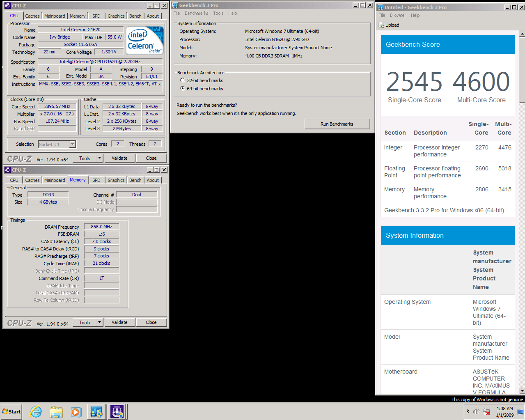Open Internet Explorer from the taskbar

[36, 412]
